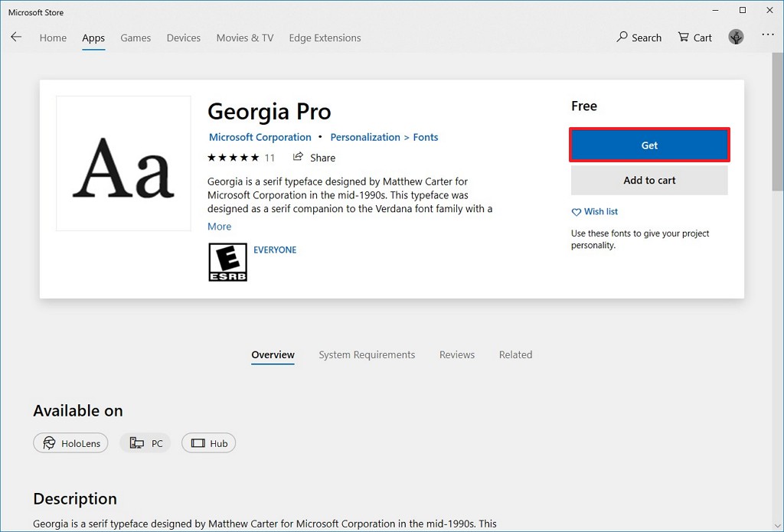Close the Microsoft Store window

pos(770,11)
